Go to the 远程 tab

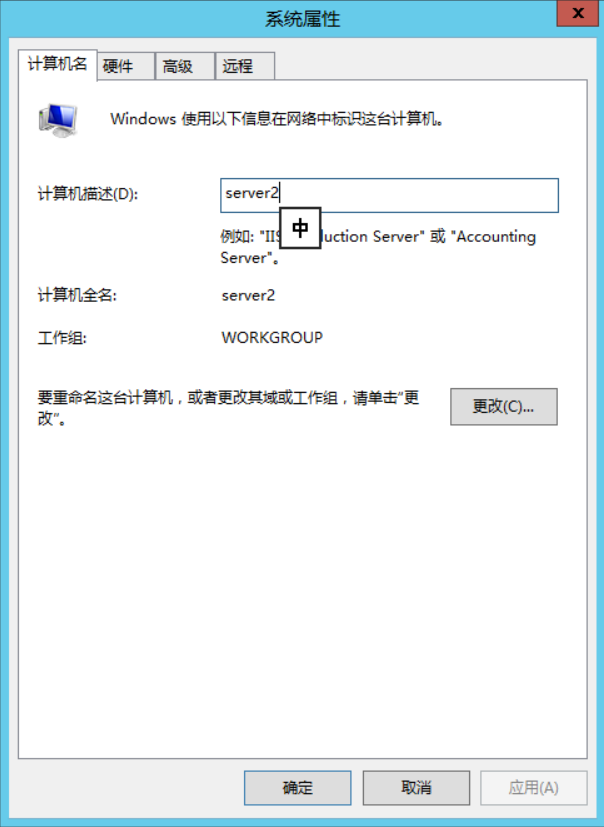[245, 66]
